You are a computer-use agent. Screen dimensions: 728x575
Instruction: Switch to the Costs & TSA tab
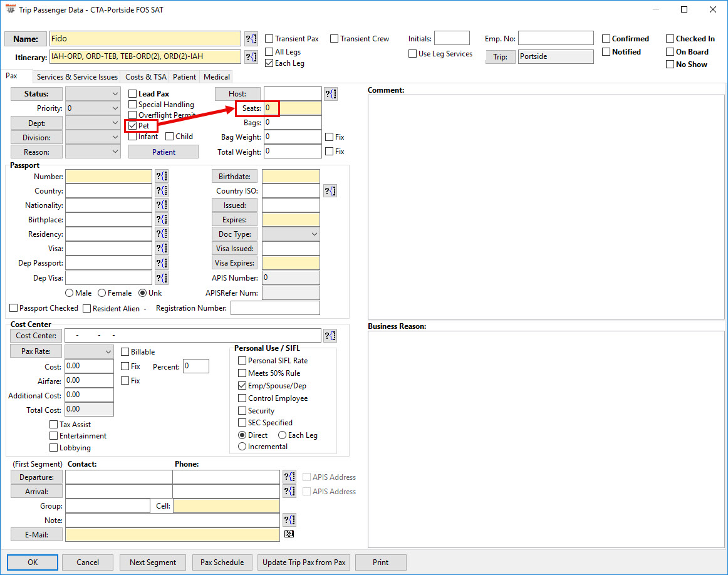point(146,77)
